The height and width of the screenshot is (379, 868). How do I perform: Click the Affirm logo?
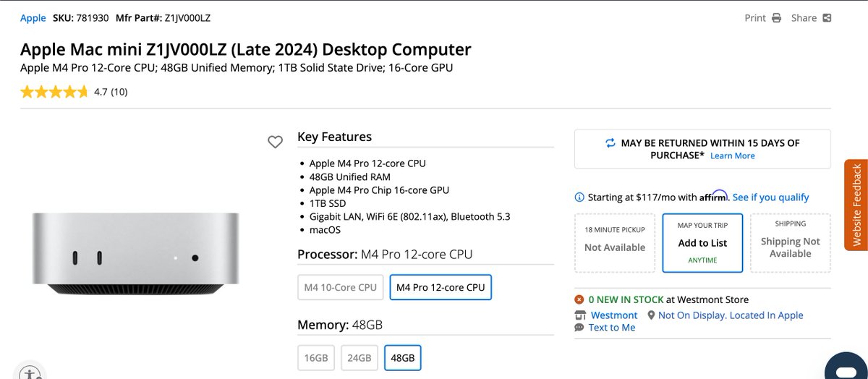(x=713, y=197)
